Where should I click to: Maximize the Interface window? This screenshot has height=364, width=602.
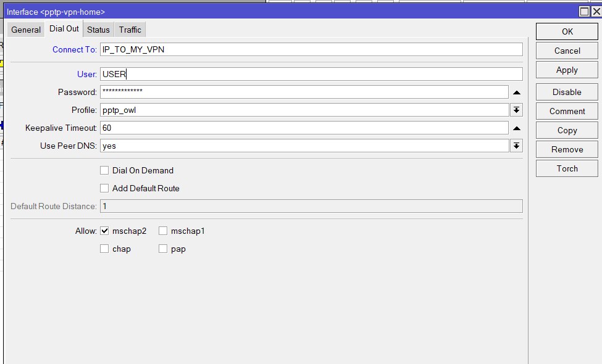click(x=584, y=12)
